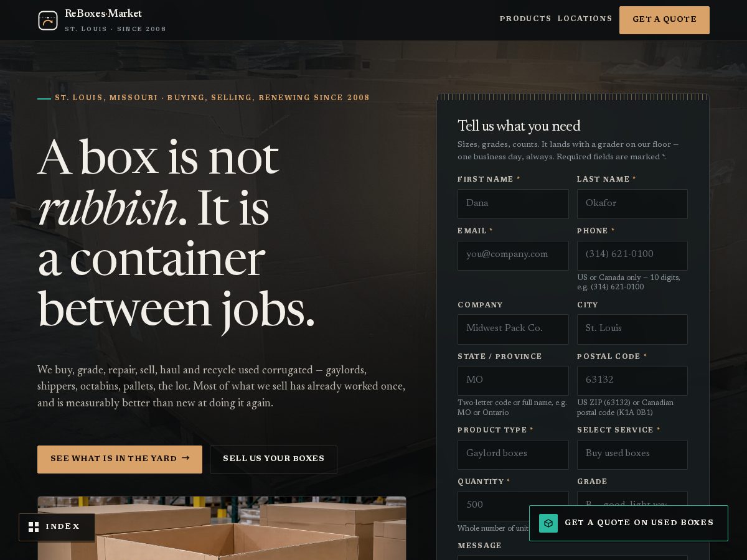The image size is (747, 560).
Task: Click the 'St. Louis · Since 2008' subtitle
Action: 115,29
